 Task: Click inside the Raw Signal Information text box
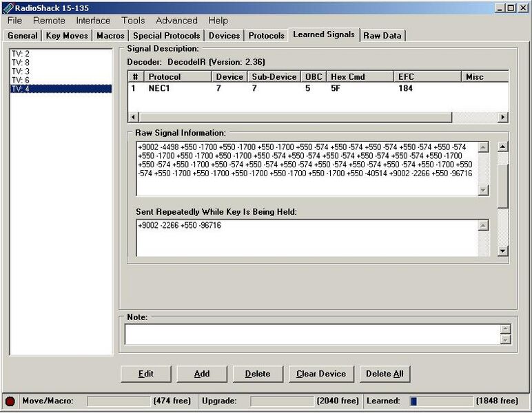click(307, 169)
